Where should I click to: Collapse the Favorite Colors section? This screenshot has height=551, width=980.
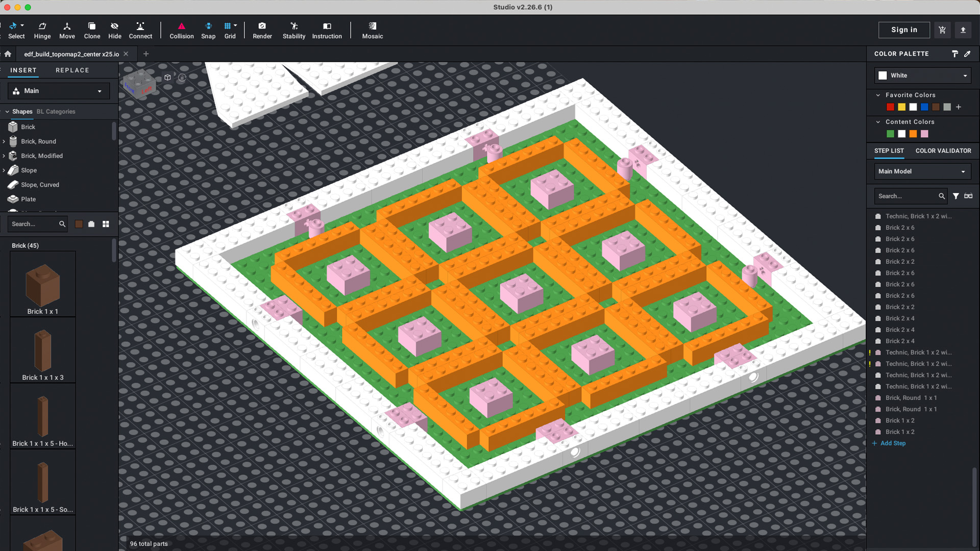pos(878,95)
